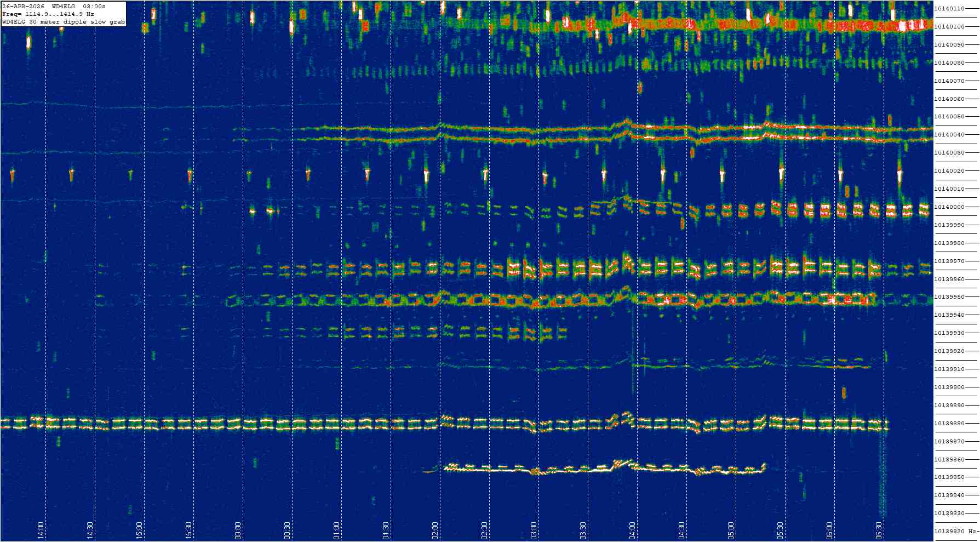This screenshot has height=542, width=980.
Task: Click the 05:30 time axis label
Action: [x=781, y=530]
